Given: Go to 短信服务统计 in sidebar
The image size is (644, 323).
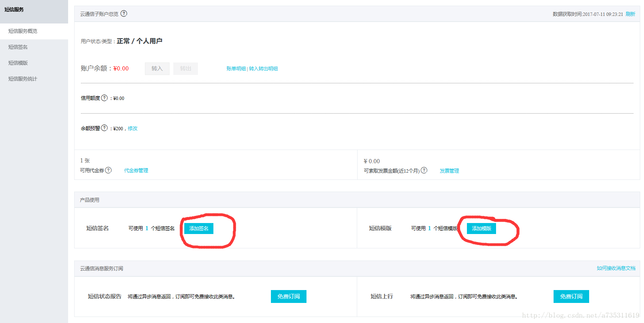Looking at the screenshot, I should [x=23, y=79].
